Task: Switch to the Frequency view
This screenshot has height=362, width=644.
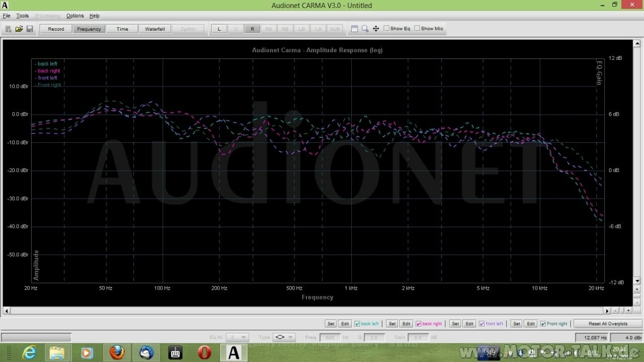Action: [x=89, y=29]
